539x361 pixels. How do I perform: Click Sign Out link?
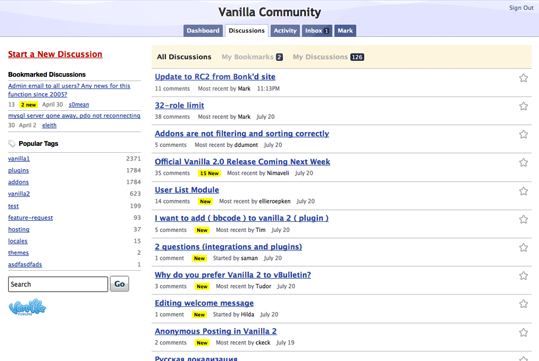pyautogui.click(x=521, y=8)
